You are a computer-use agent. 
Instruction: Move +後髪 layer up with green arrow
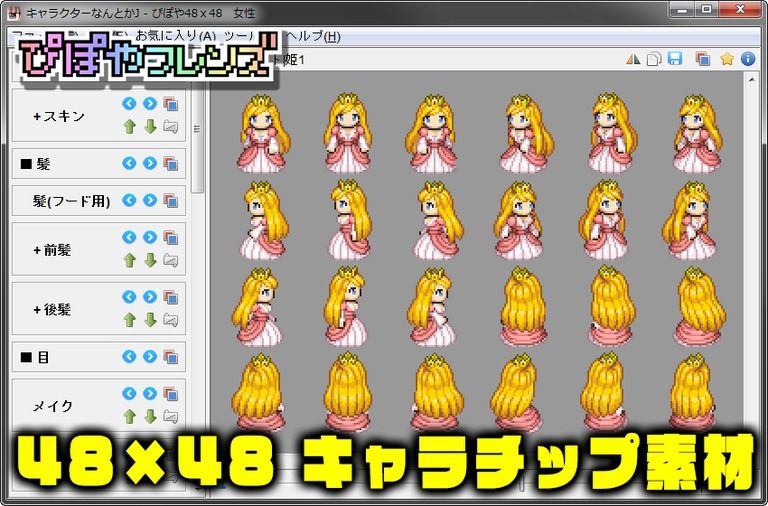coord(129,320)
